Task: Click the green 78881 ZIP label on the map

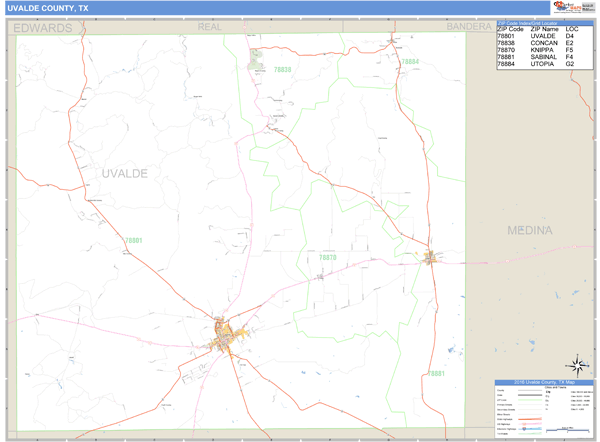Action: [x=436, y=373]
